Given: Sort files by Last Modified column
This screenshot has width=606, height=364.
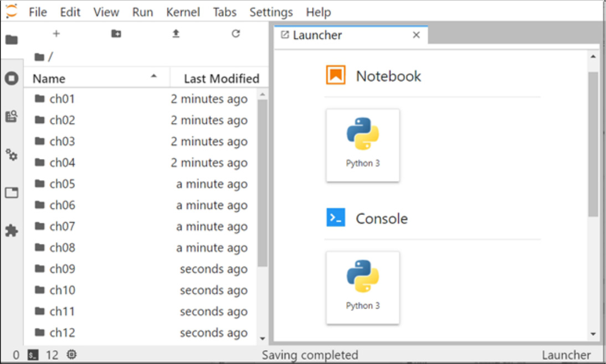Looking at the screenshot, I should 221,79.
